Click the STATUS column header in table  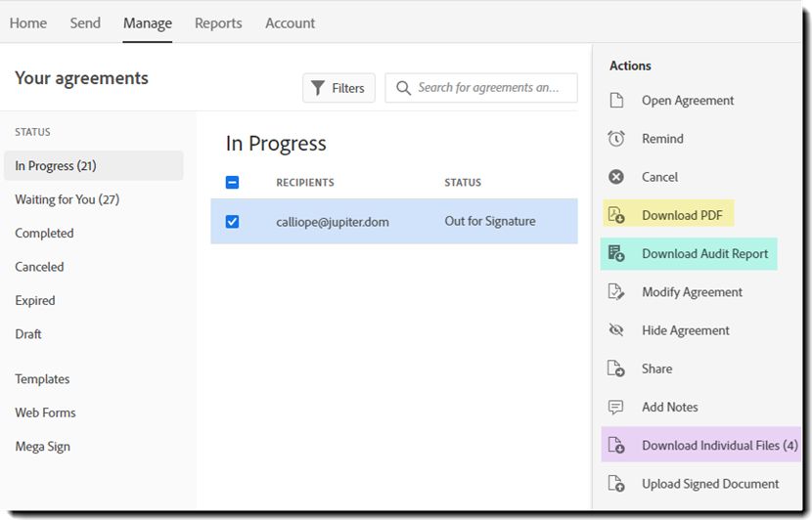(x=463, y=183)
